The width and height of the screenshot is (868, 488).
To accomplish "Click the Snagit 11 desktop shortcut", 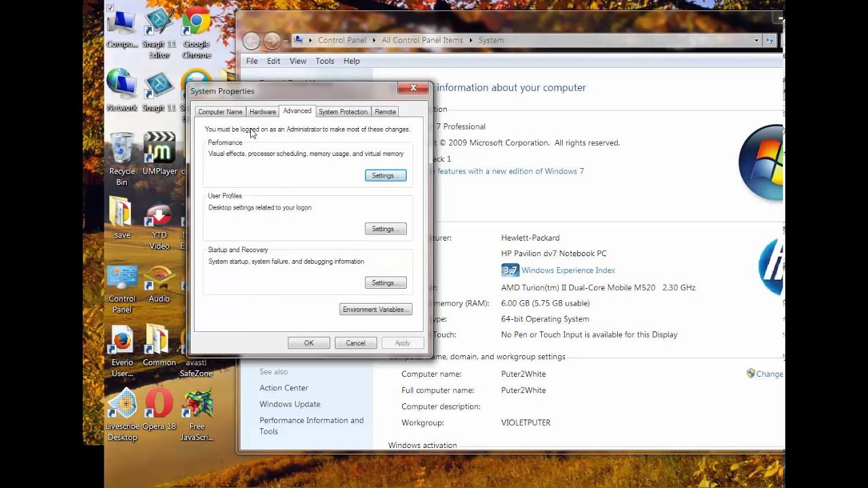I will tap(159, 91).
